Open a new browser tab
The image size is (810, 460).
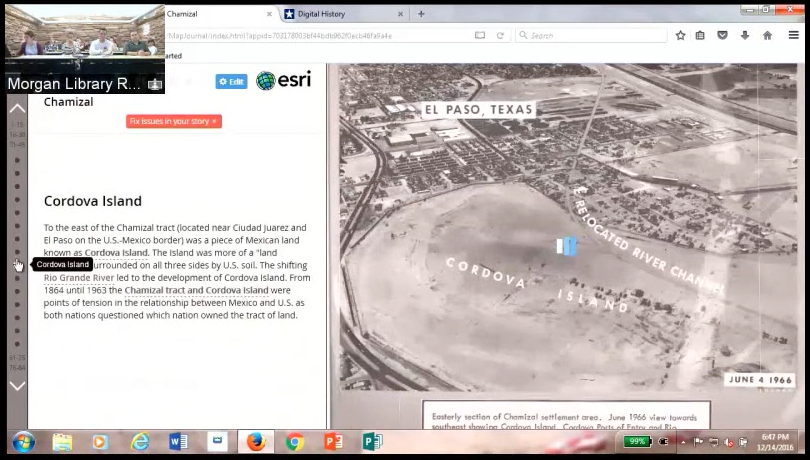point(421,14)
